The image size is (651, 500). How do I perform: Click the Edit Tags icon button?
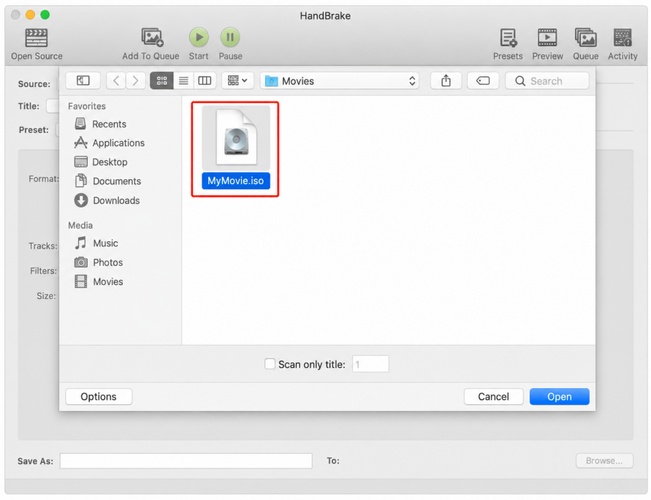483,81
